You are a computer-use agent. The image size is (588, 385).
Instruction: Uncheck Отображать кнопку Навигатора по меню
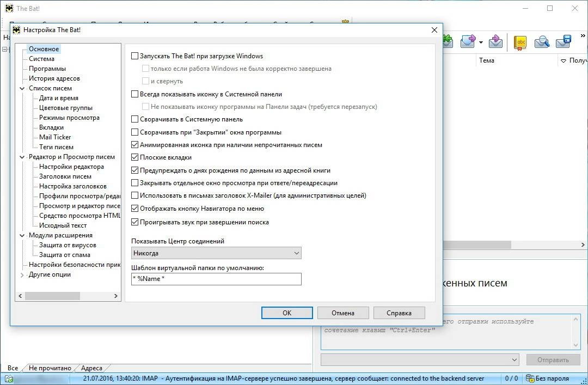[134, 208]
